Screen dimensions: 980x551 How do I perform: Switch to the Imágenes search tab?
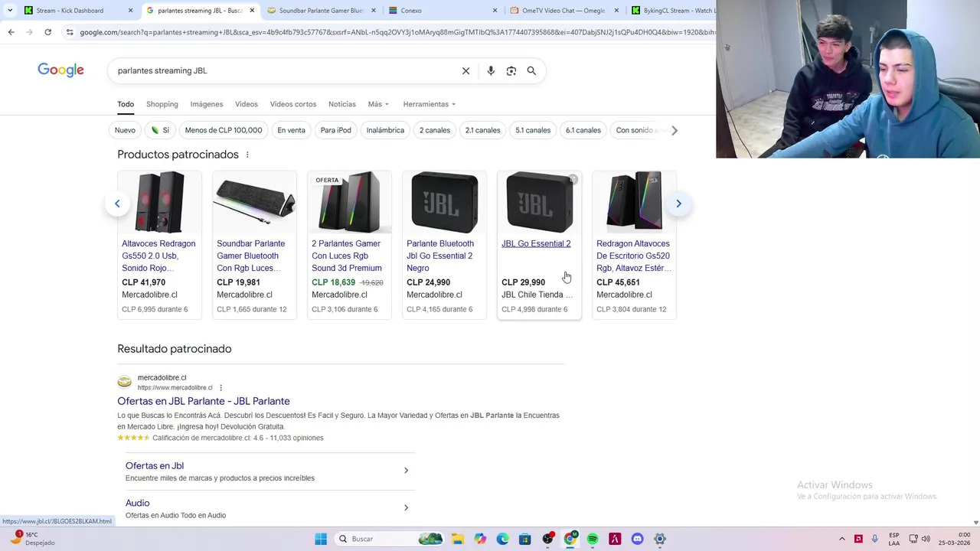click(x=207, y=104)
